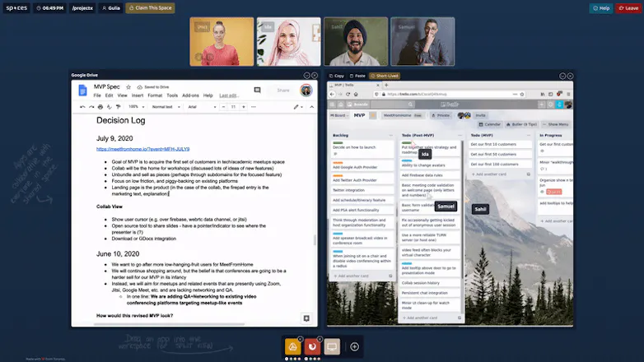Open the Format menu in Docs

click(155, 95)
